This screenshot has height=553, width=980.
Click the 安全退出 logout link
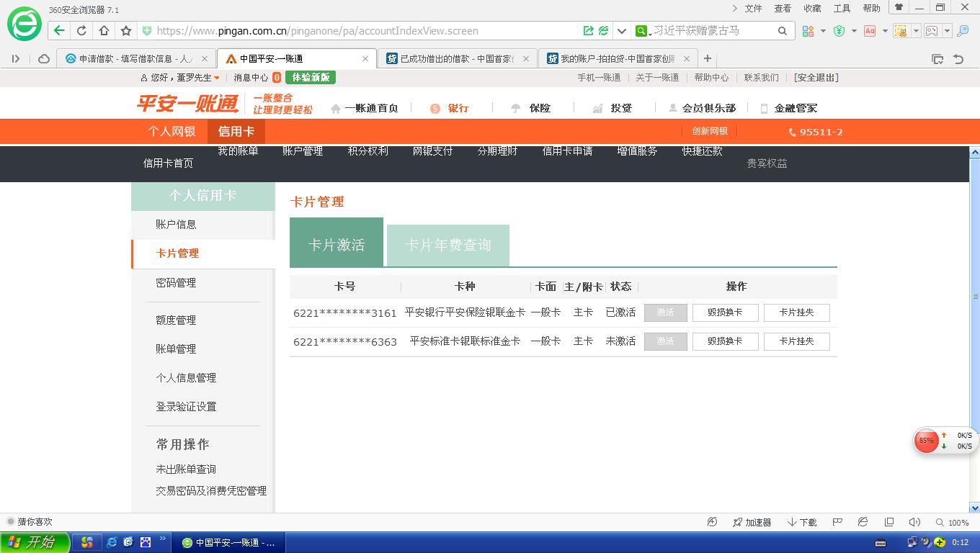[x=816, y=78]
